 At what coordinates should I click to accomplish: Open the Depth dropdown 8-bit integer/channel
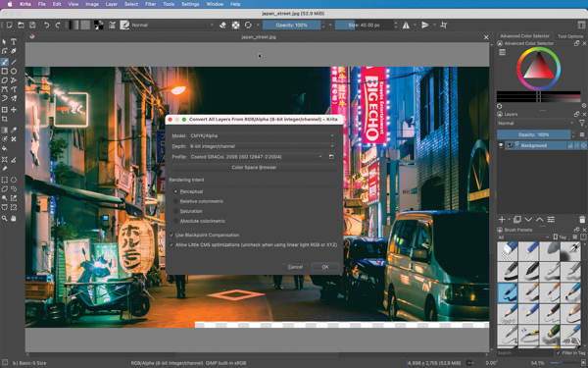point(262,146)
